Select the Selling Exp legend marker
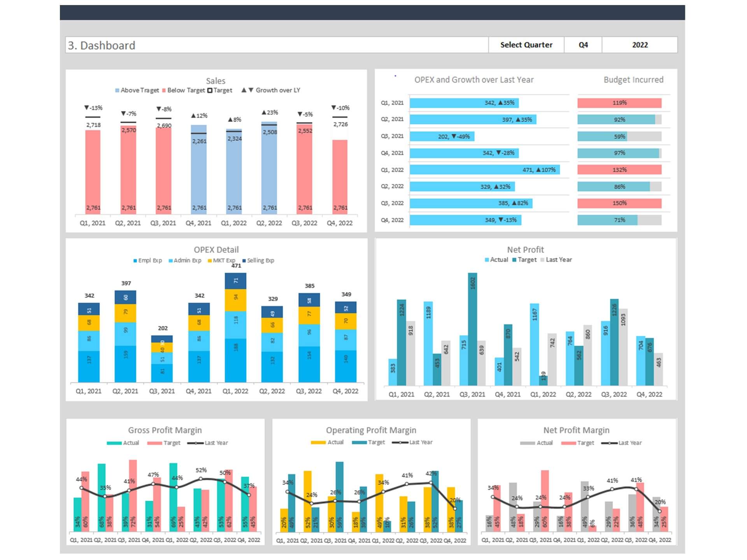 pyautogui.click(x=244, y=261)
